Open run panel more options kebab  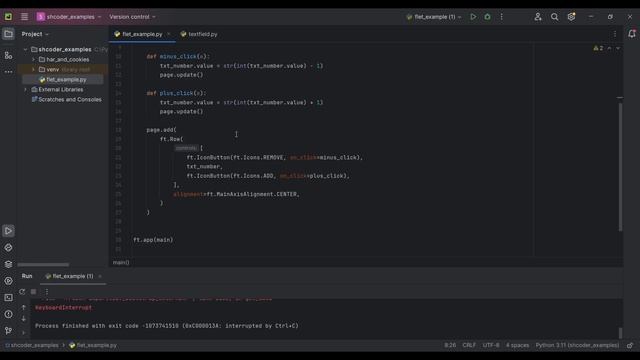coord(47,291)
